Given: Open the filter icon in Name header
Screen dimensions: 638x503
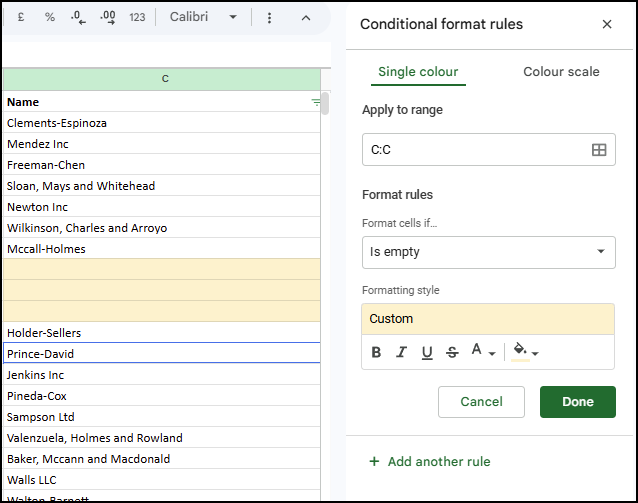Looking at the screenshot, I should tap(315, 103).
